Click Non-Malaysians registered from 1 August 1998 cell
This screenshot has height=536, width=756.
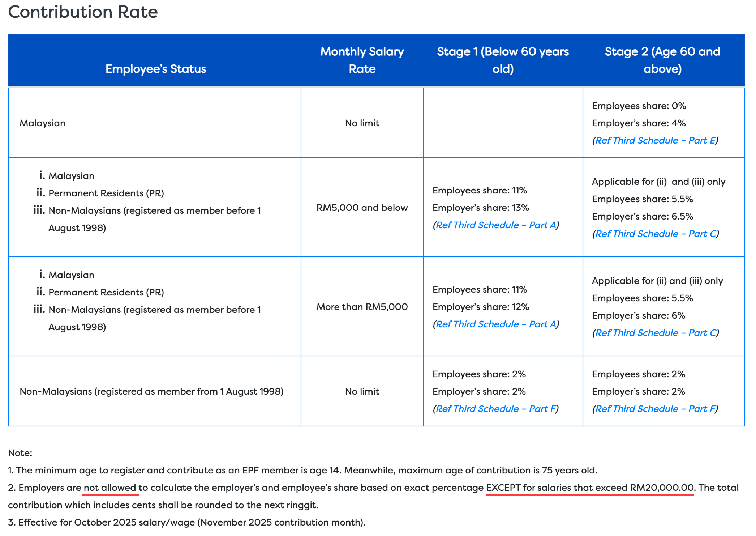[x=151, y=392]
